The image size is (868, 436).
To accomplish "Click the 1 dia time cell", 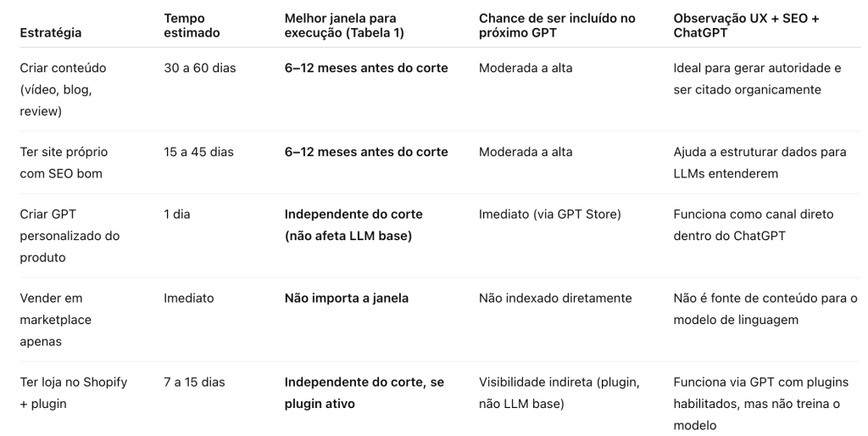I will click(177, 215).
